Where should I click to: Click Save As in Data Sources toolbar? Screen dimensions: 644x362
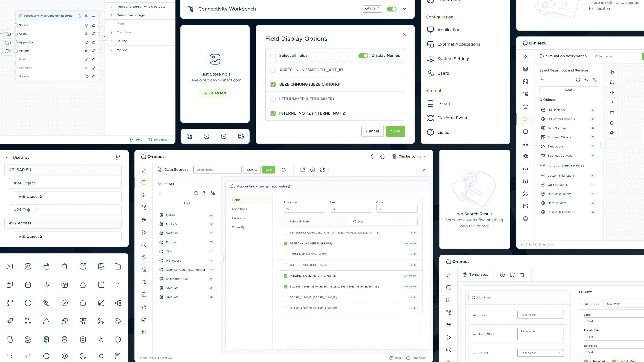tap(252, 170)
